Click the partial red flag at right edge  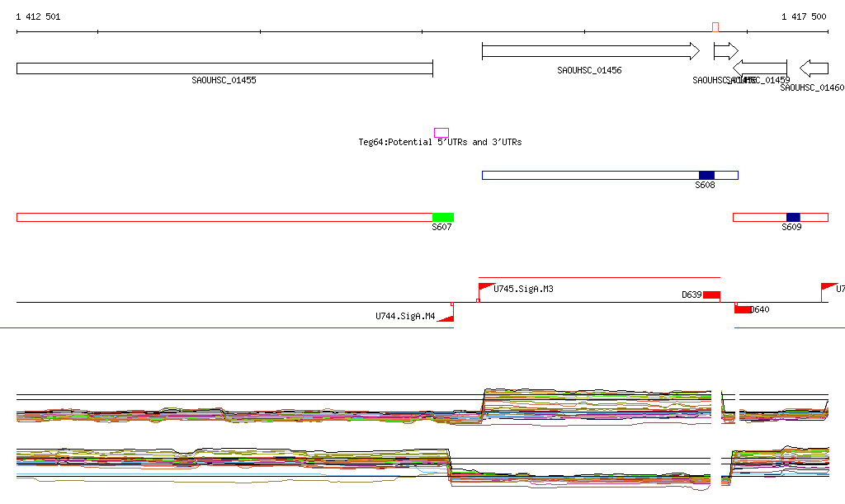tap(828, 292)
